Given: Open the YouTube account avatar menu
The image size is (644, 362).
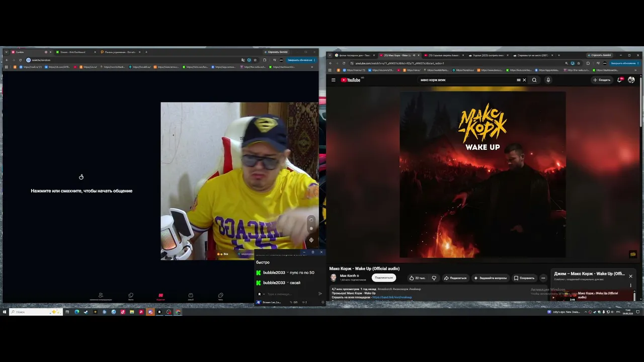Looking at the screenshot, I should (631, 80).
